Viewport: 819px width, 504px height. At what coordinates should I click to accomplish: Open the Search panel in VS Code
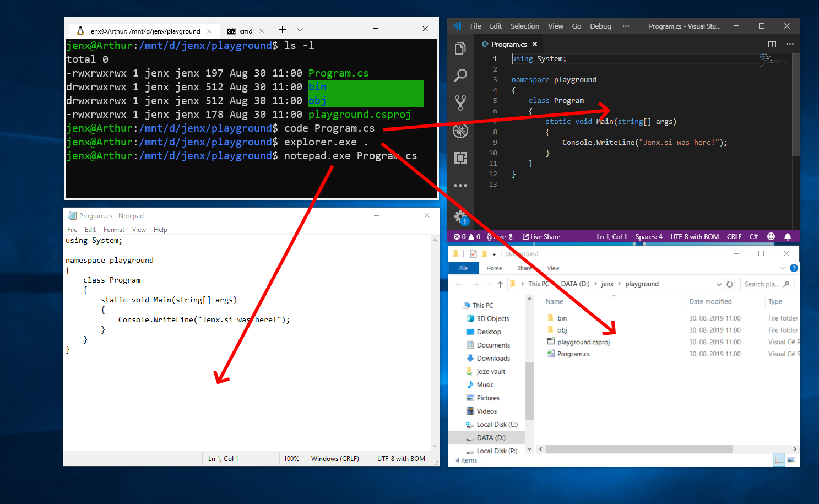pos(461,75)
